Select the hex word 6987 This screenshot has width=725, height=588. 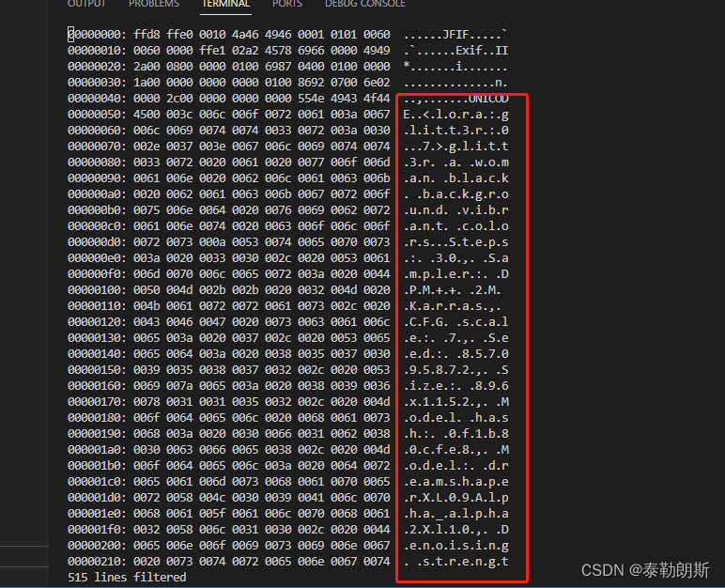click(x=278, y=66)
